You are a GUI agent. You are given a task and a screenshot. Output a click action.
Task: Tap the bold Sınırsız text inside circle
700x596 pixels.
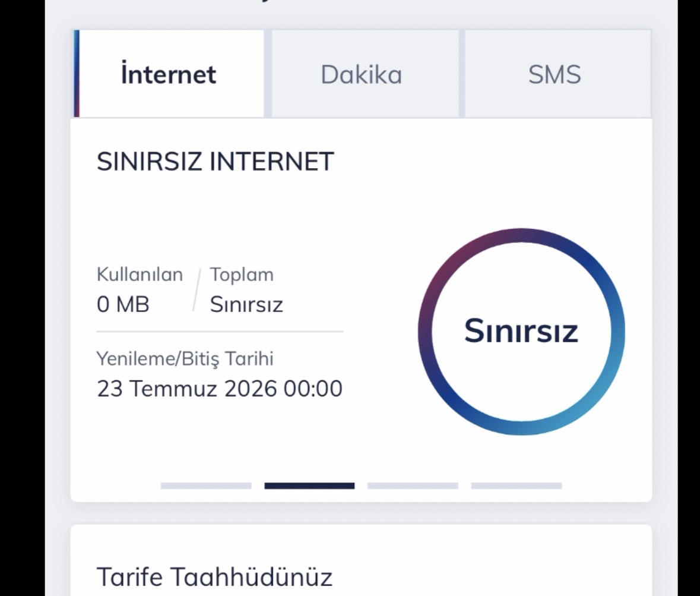pyautogui.click(x=521, y=331)
